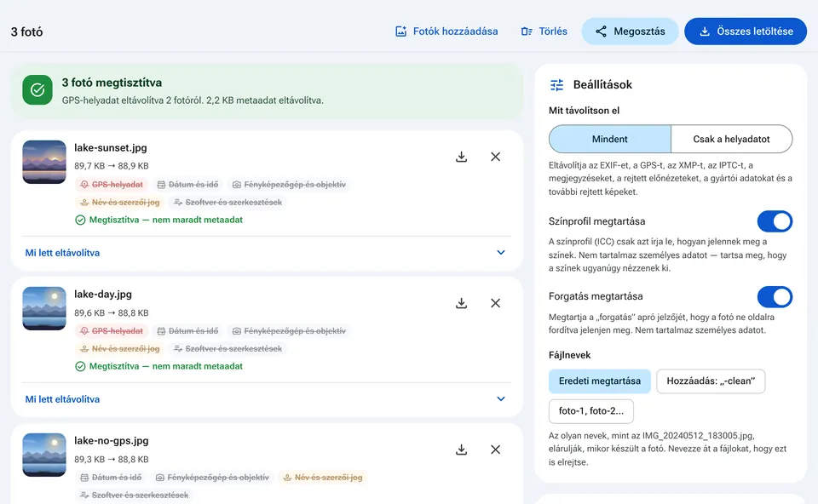
Task: Click Dátum és idő tag on lake-sunset.jpg
Action: click(x=187, y=185)
